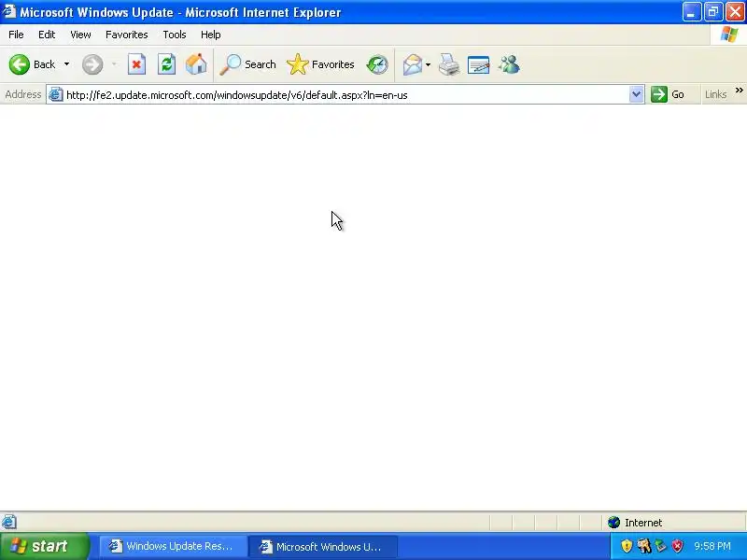Click the yellow security shield tray icon

[627, 546]
